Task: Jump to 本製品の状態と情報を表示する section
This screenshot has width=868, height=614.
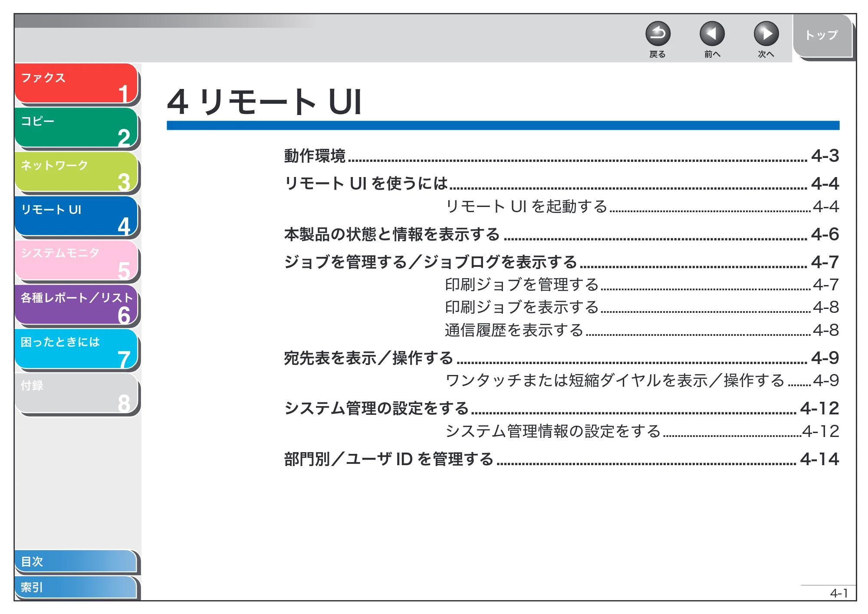Action: pos(561,234)
